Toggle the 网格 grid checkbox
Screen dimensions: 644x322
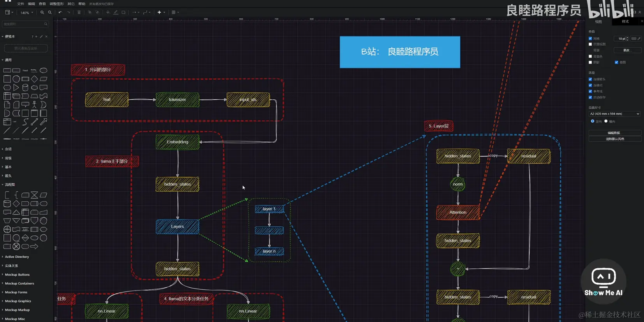pyautogui.click(x=590, y=39)
